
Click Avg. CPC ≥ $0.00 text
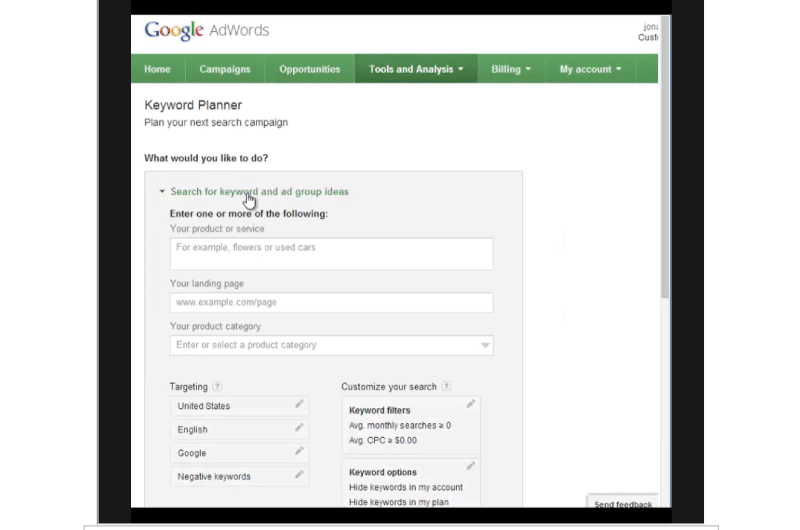pyautogui.click(x=383, y=440)
